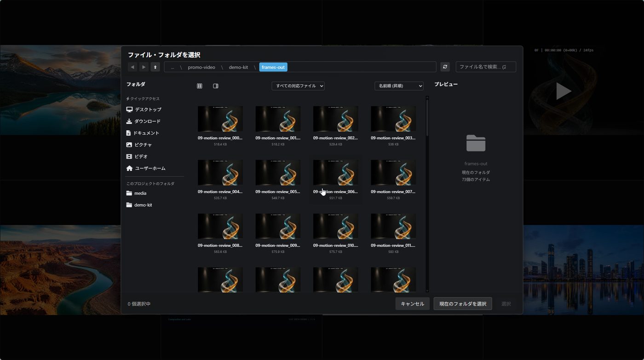Select file 09-motion-review_004 thumbnail

point(220,173)
